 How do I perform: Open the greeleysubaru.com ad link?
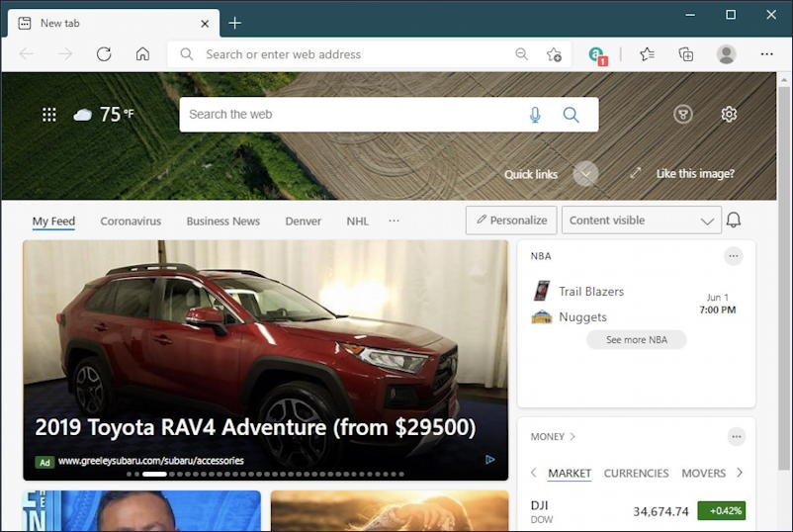point(150,461)
